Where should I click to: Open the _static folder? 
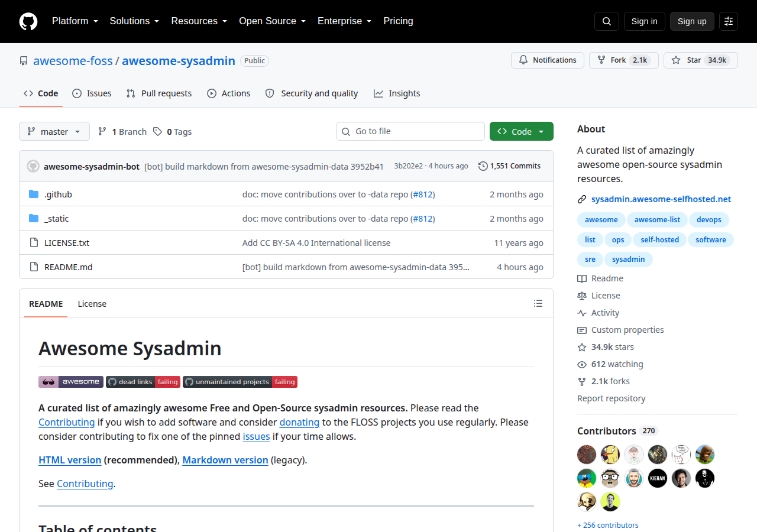56,219
